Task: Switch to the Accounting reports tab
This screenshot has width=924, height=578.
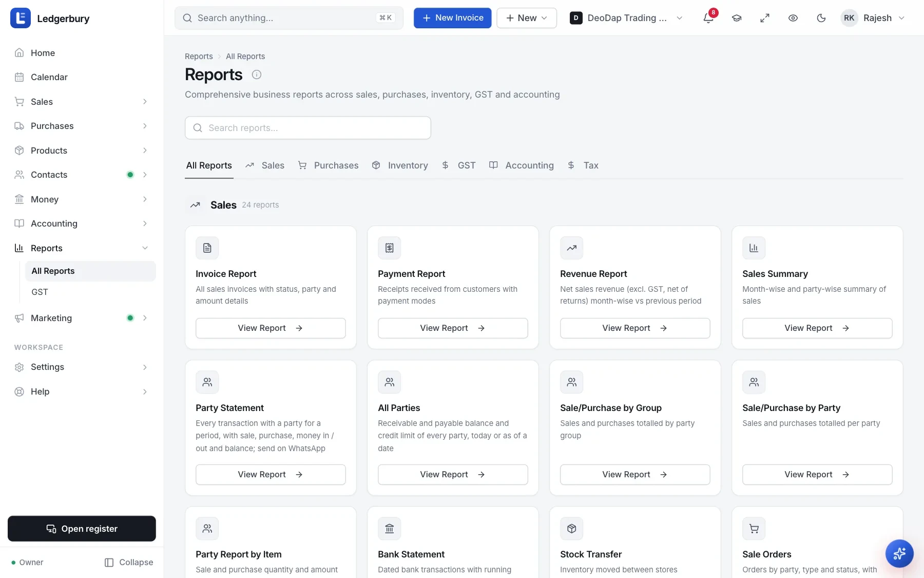Action: click(x=522, y=165)
